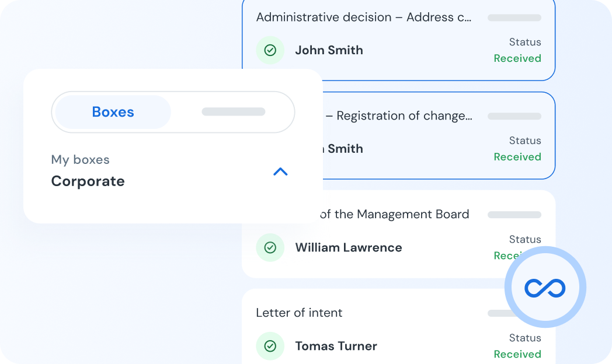This screenshot has width=612, height=364.
Task: Click gray placeholder bar in Administrative decision card
Action: point(514,17)
